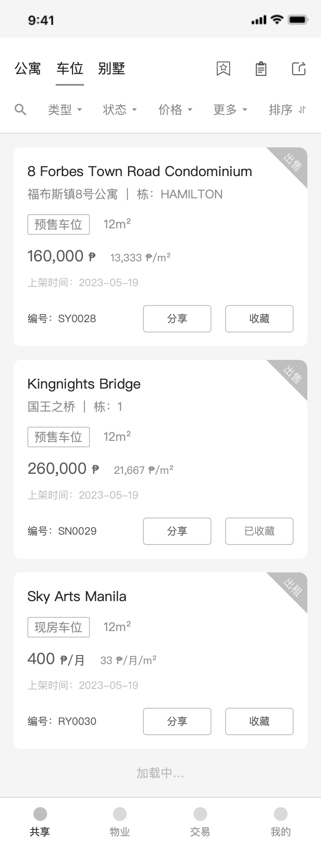Viewport: 321px width, 868px height.
Task: Expand the 价格 filter dropdown
Action: [x=175, y=110]
